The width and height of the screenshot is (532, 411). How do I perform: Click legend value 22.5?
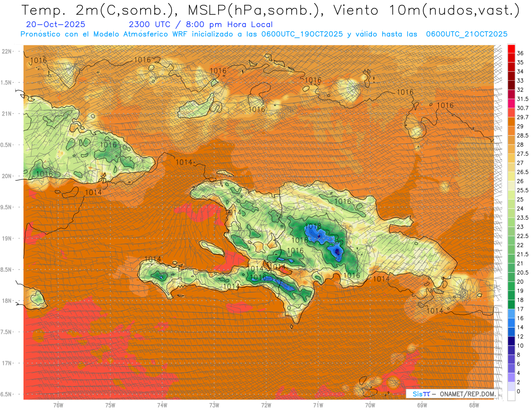pos(523,236)
